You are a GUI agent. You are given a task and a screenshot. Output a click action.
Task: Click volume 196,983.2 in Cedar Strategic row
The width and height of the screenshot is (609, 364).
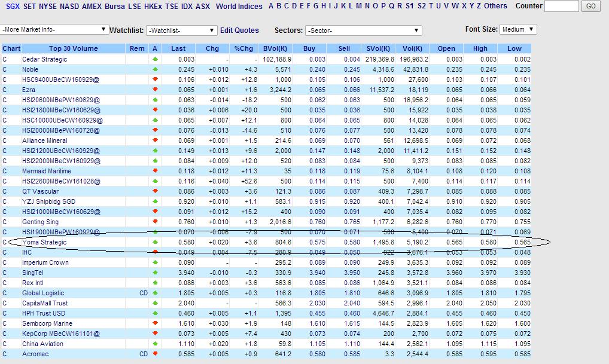click(x=415, y=59)
